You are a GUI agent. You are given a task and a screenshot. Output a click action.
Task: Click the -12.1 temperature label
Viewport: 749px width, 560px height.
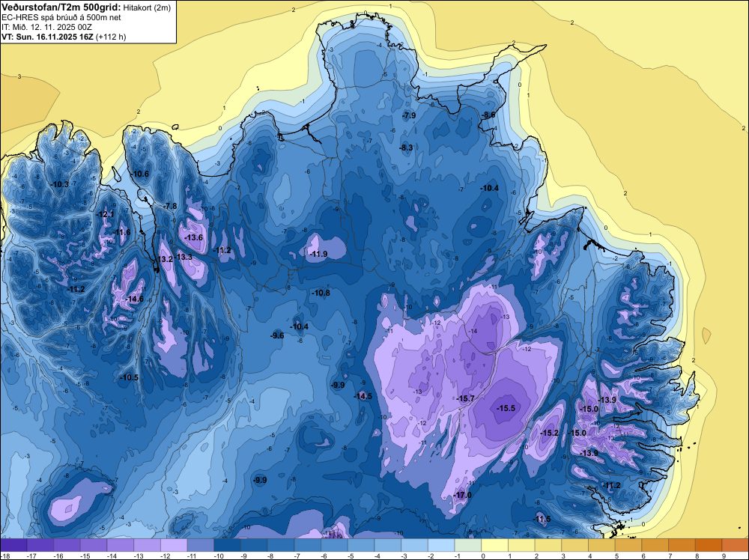point(105,214)
